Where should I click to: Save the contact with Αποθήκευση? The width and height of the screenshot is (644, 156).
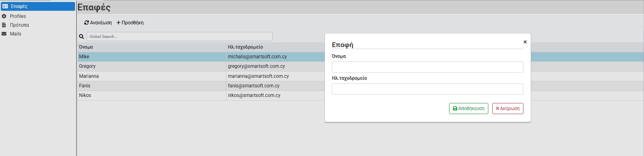pos(469,109)
